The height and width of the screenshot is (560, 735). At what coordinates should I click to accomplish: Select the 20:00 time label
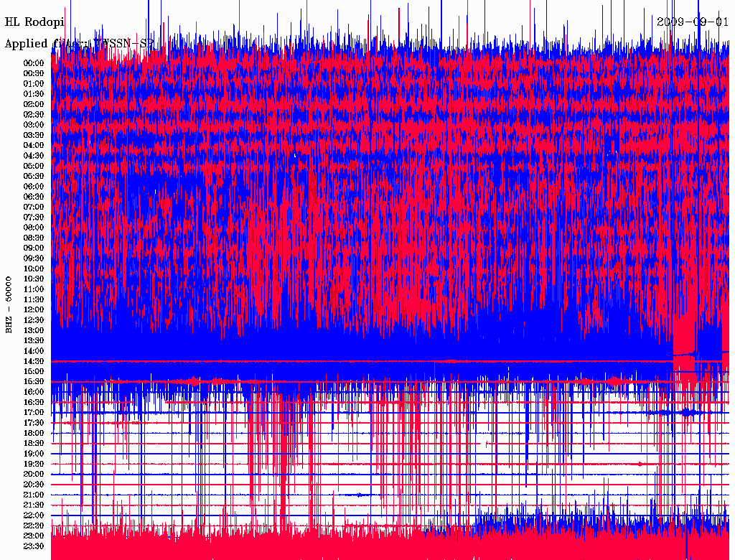point(34,475)
